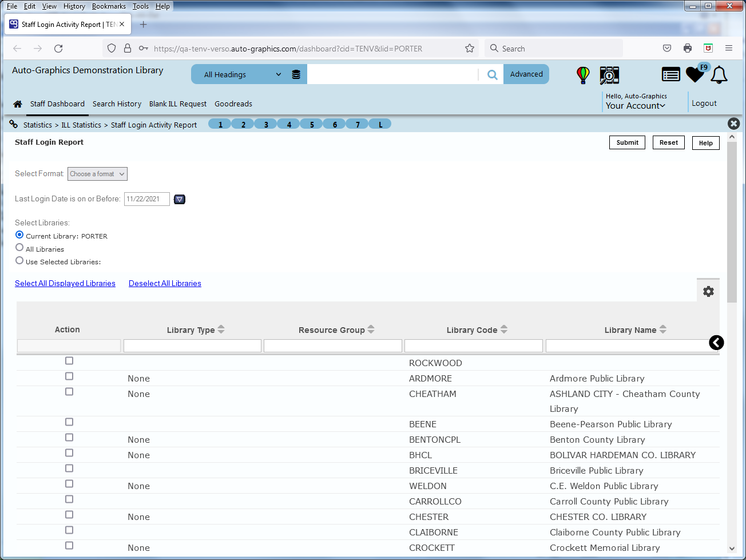Click the Advanced search button

(x=526, y=74)
